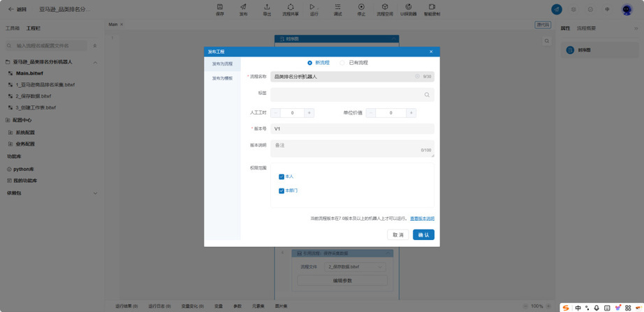
Task: Expand the 依赖包 section chevron
Action: 95,193
